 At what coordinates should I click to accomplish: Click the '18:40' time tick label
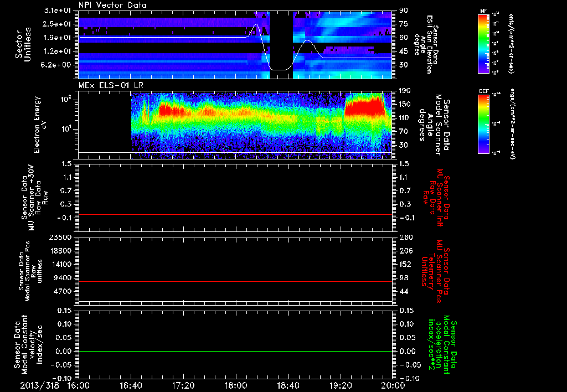tap(288, 385)
